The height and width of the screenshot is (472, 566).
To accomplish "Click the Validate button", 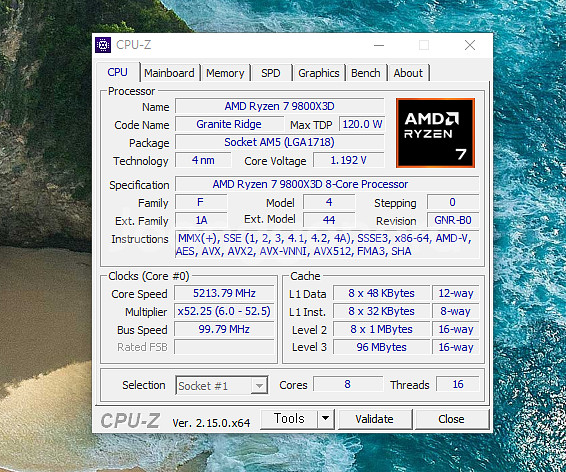I will (x=374, y=419).
